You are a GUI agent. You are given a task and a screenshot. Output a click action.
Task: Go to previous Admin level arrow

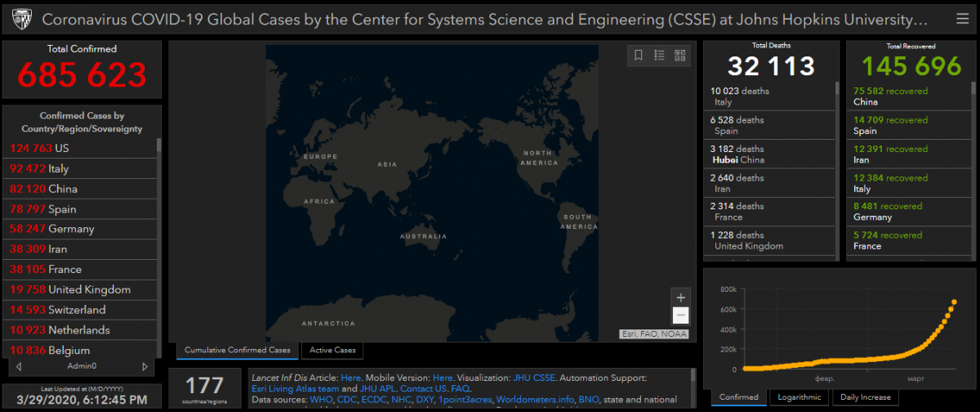[18, 366]
